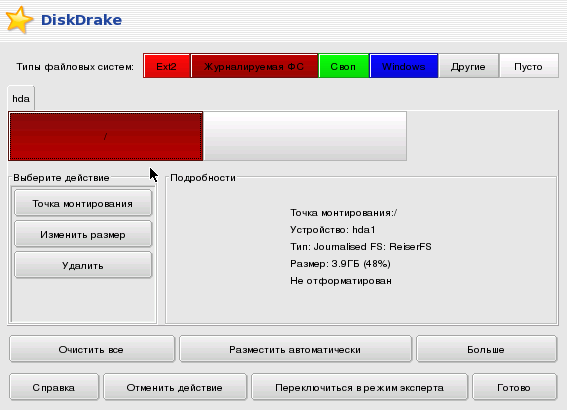Click the 'Выберите действие' frame label
Screen dimensions: 567x410
pos(61,178)
